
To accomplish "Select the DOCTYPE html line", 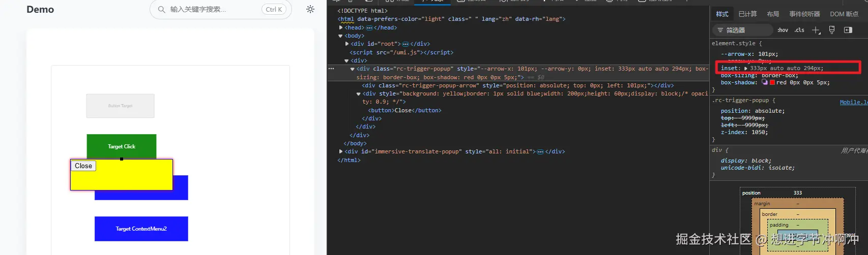I will pyautogui.click(x=362, y=11).
